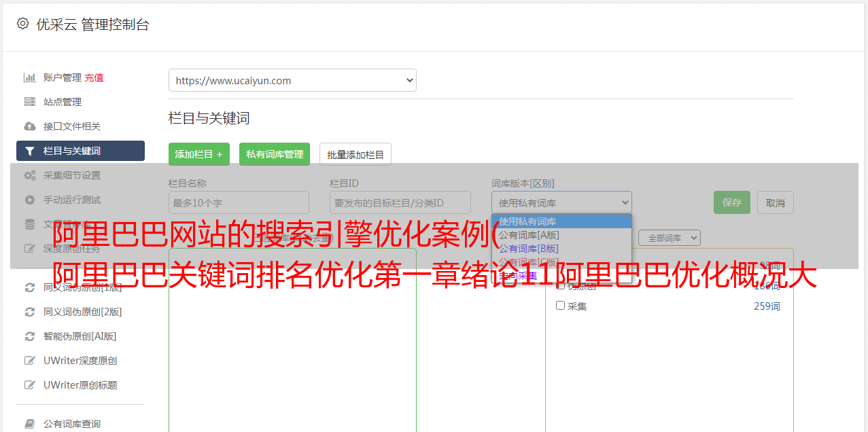Image resolution: width=868 pixels, height=432 pixels.
Task: Click the green 添加栏目 + button
Action: 199,154
